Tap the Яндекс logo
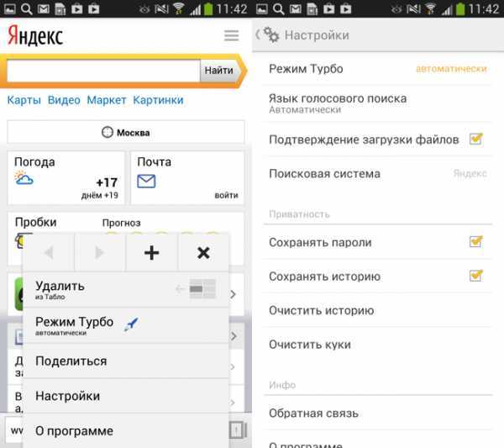504x448 pixels. click(x=35, y=35)
